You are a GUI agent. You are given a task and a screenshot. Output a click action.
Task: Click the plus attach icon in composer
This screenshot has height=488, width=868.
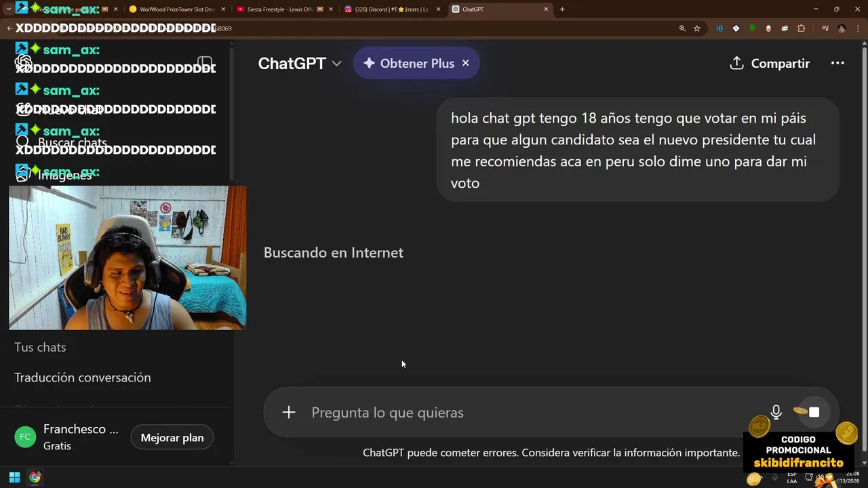[289, 412]
